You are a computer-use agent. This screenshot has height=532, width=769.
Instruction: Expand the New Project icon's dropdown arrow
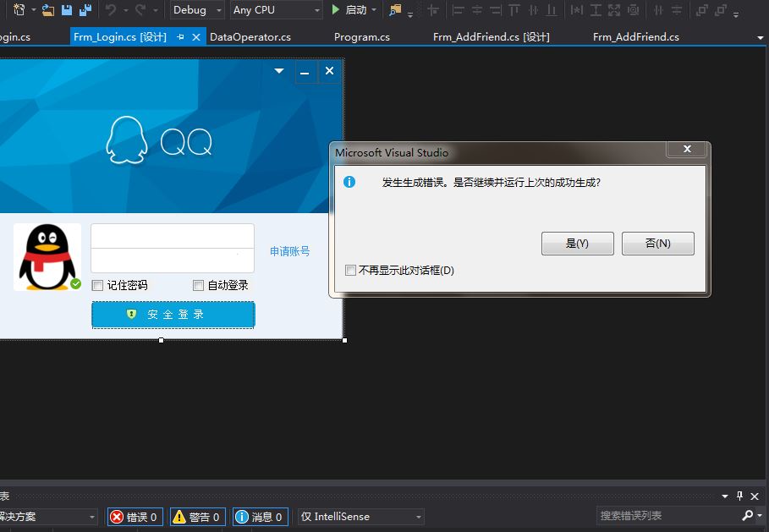tap(33, 10)
